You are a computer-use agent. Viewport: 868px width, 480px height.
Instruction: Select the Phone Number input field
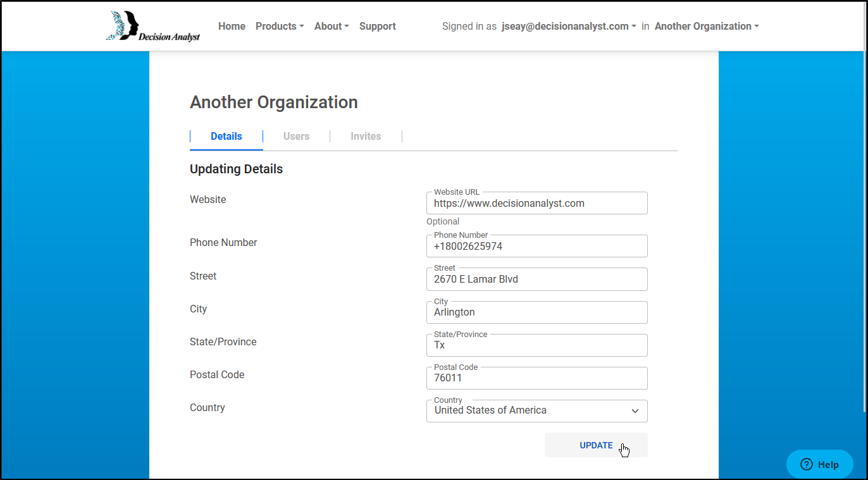point(536,246)
